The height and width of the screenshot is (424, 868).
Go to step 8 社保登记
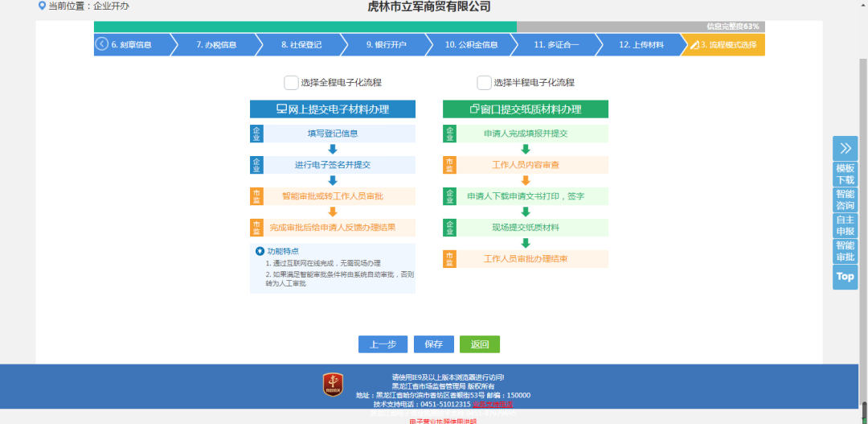coord(301,45)
